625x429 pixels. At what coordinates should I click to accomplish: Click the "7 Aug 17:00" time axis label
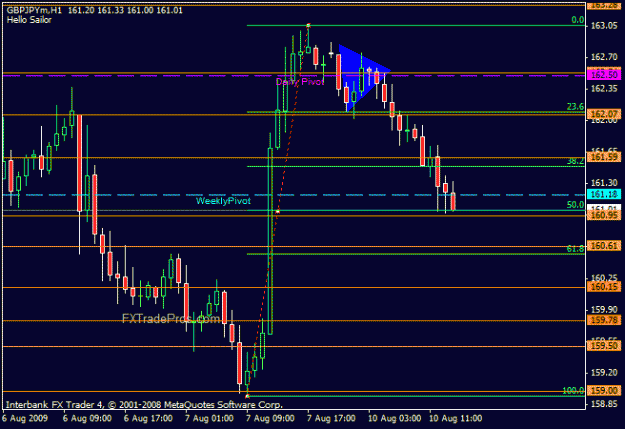point(331,418)
